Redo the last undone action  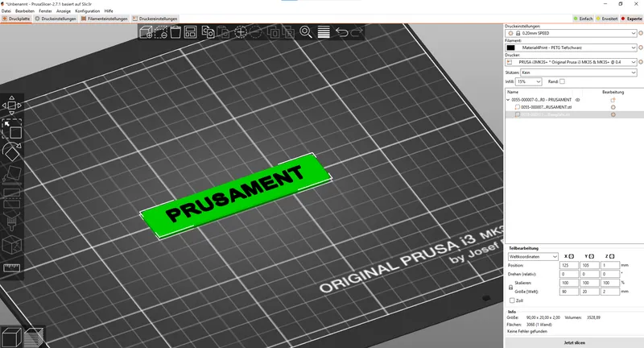357,32
